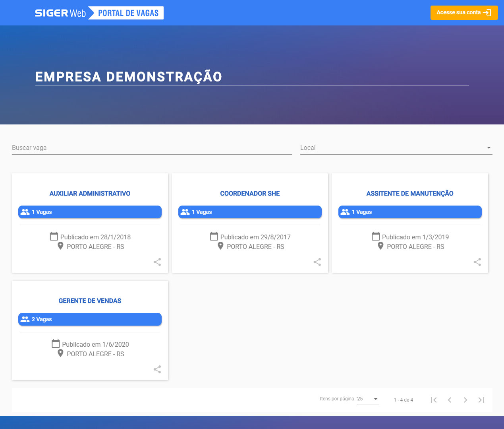The height and width of the screenshot is (429, 504).
Task: Jump to the first page of results
Action: (x=434, y=400)
